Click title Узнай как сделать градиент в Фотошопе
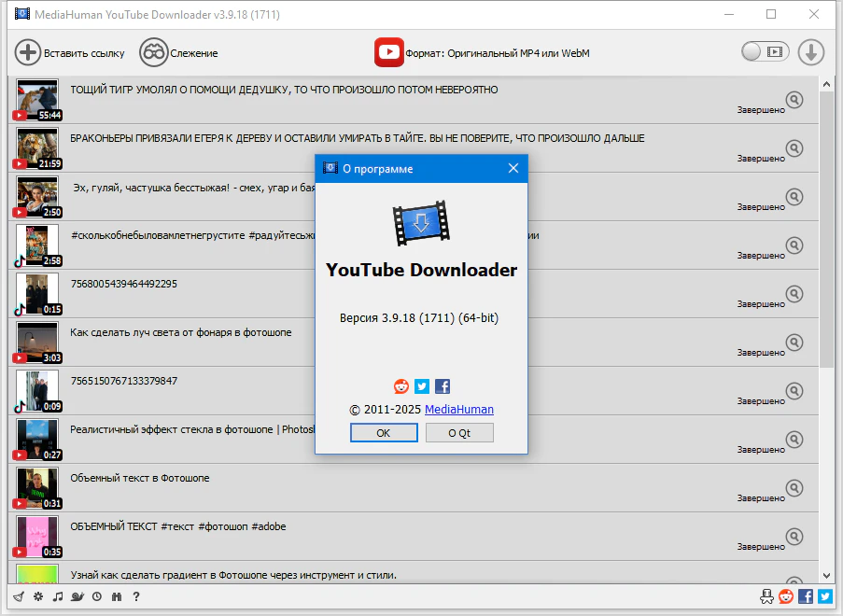Screen dimensions: 843x616 tap(233, 575)
